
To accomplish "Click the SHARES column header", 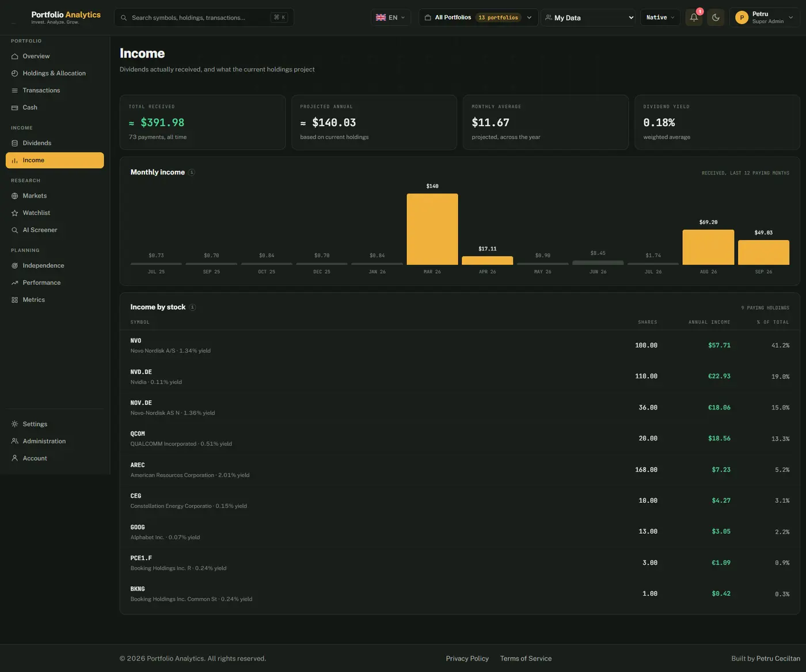I will (x=648, y=322).
